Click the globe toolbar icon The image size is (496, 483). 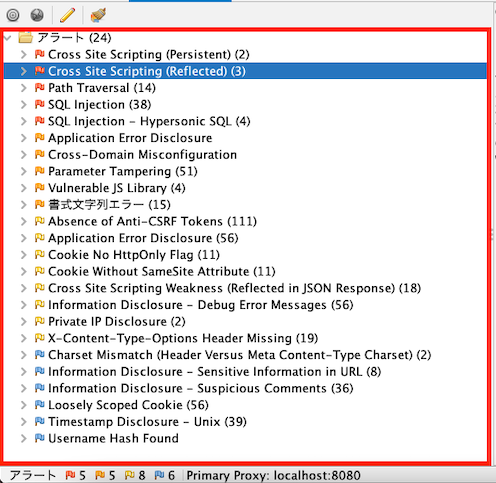coord(37,15)
